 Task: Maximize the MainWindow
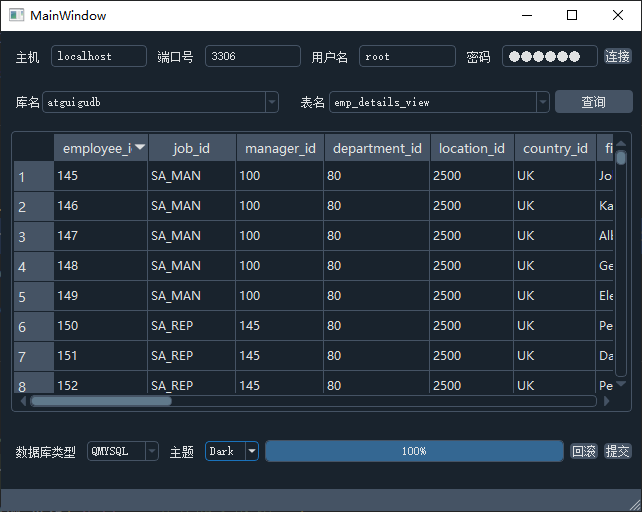572,16
